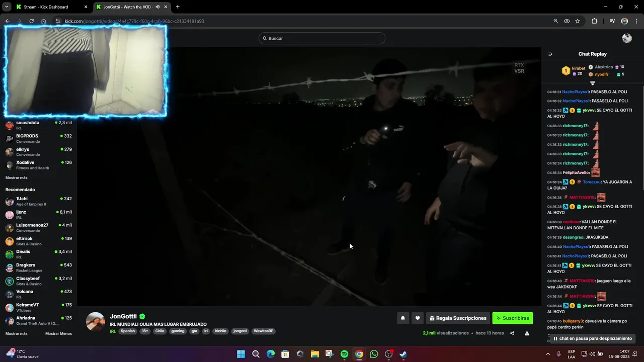Reload the page with the browser refresh icon
The height and width of the screenshot is (362, 644).
31,21
